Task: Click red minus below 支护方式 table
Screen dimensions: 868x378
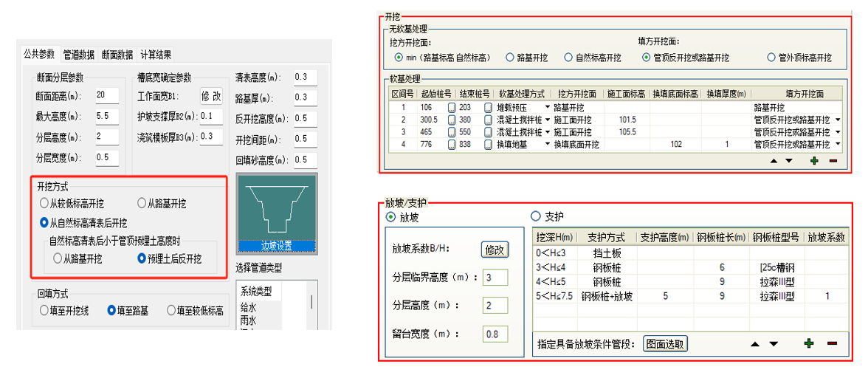Action: (832, 343)
